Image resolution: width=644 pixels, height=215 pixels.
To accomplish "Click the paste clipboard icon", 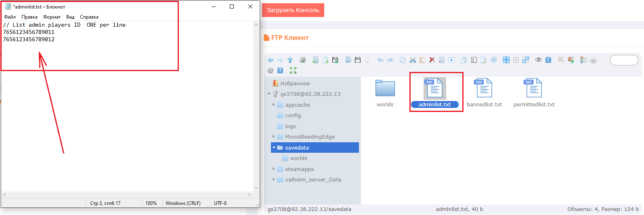I will point(422,60).
